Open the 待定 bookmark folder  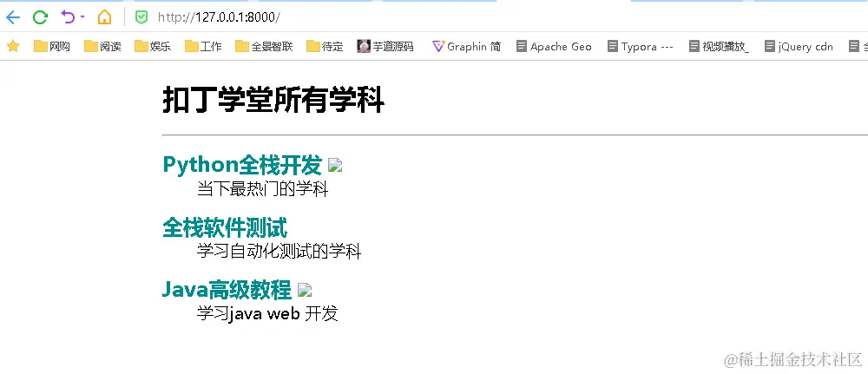pyautogui.click(x=325, y=47)
